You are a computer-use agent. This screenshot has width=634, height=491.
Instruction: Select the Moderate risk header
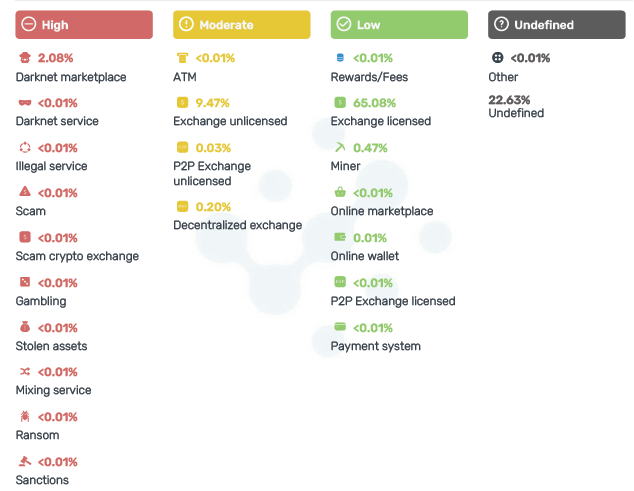pos(242,25)
